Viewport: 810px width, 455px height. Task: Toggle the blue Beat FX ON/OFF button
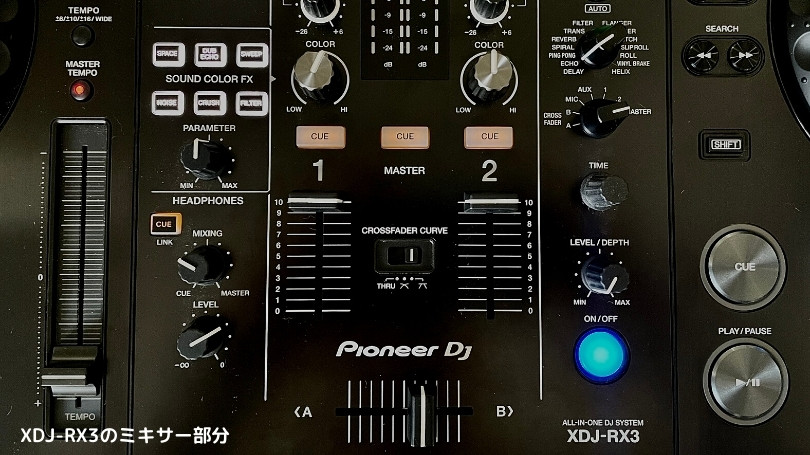click(601, 355)
